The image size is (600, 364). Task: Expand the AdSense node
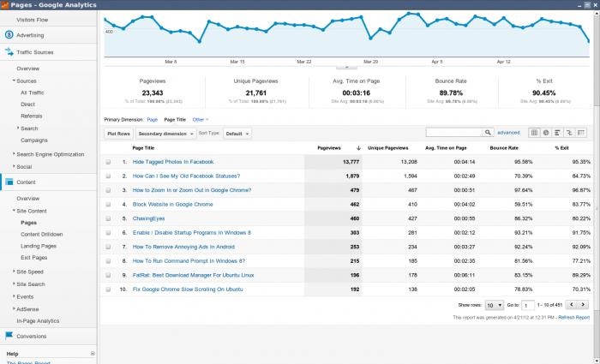(x=14, y=308)
